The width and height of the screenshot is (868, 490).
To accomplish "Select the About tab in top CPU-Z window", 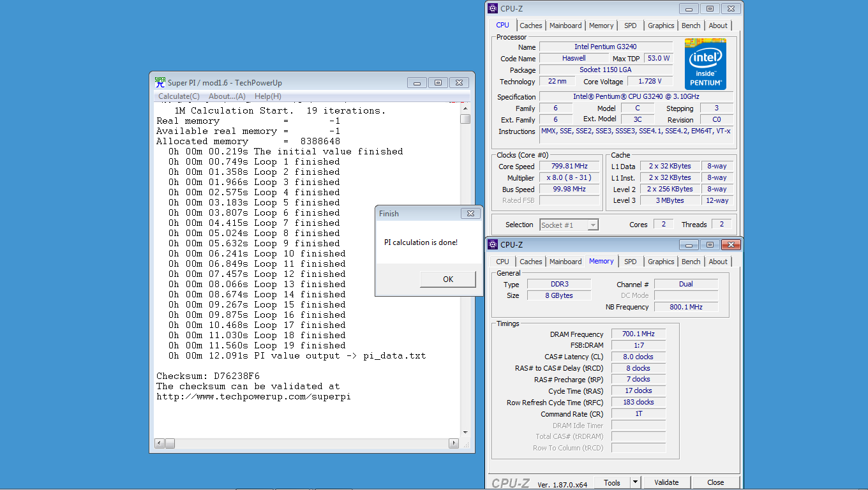I will point(718,26).
